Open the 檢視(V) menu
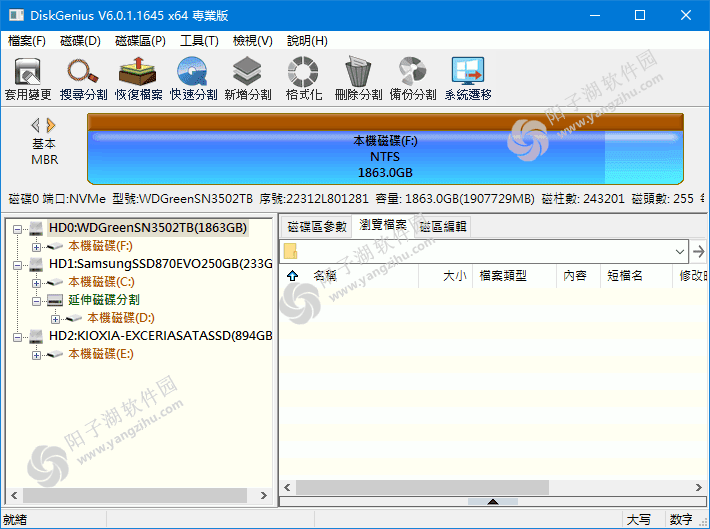This screenshot has width=710, height=529. click(253, 41)
